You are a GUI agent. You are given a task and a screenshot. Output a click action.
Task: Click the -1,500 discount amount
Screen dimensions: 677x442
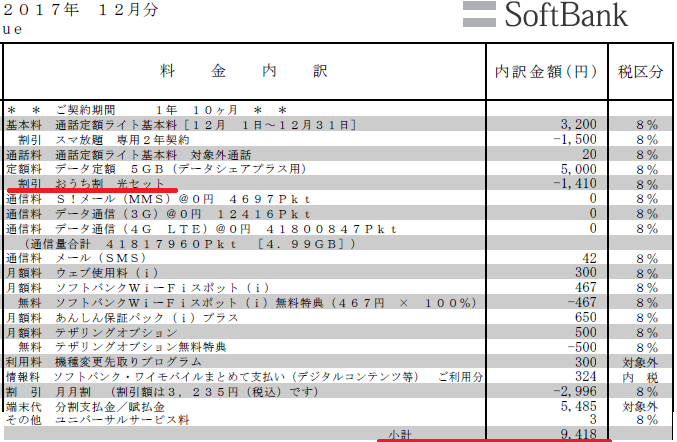pos(575,139)
